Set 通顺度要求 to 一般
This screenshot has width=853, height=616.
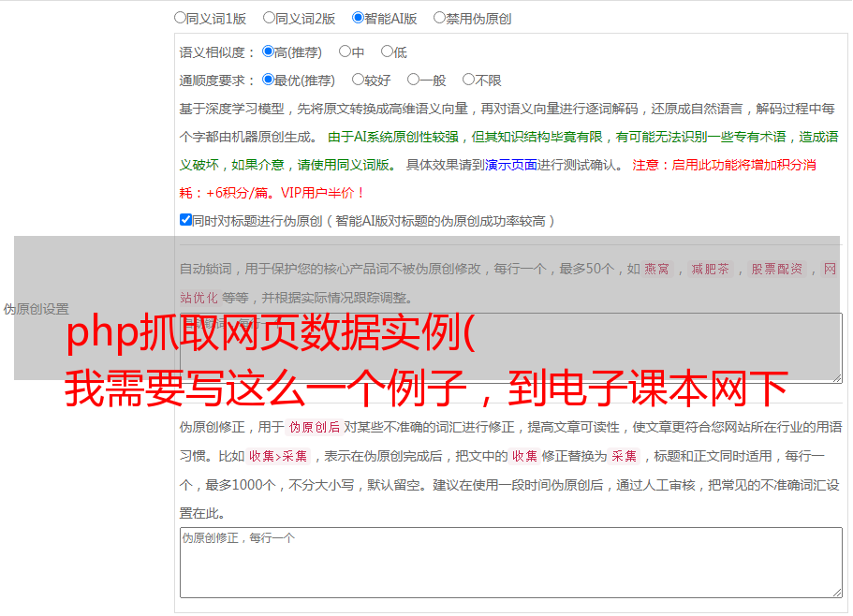click(413, 80)
